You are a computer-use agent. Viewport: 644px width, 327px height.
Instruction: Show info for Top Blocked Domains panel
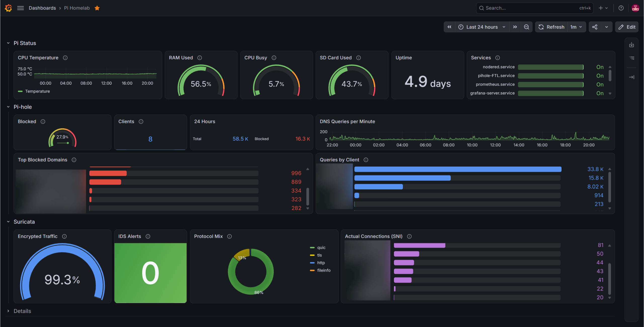coord(74,160)
